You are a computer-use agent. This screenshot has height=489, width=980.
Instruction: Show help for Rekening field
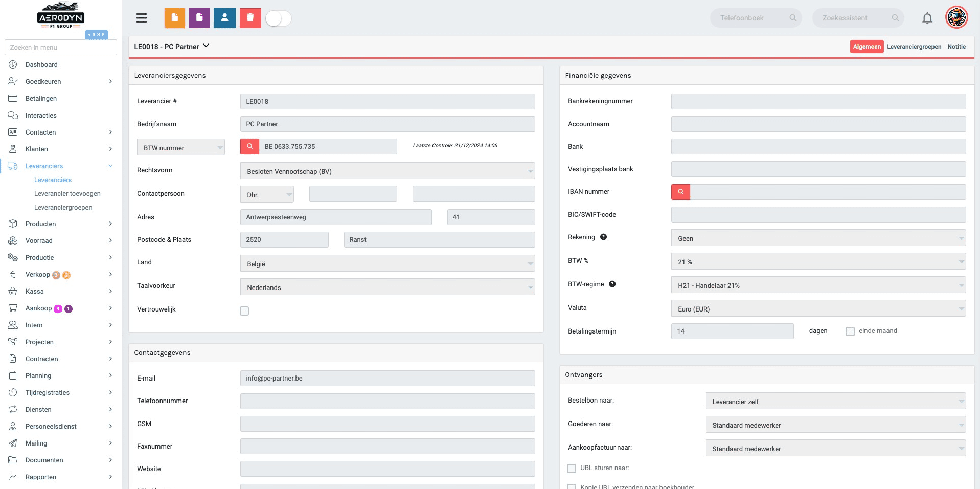pyautogui.click(x=603, y=237)
